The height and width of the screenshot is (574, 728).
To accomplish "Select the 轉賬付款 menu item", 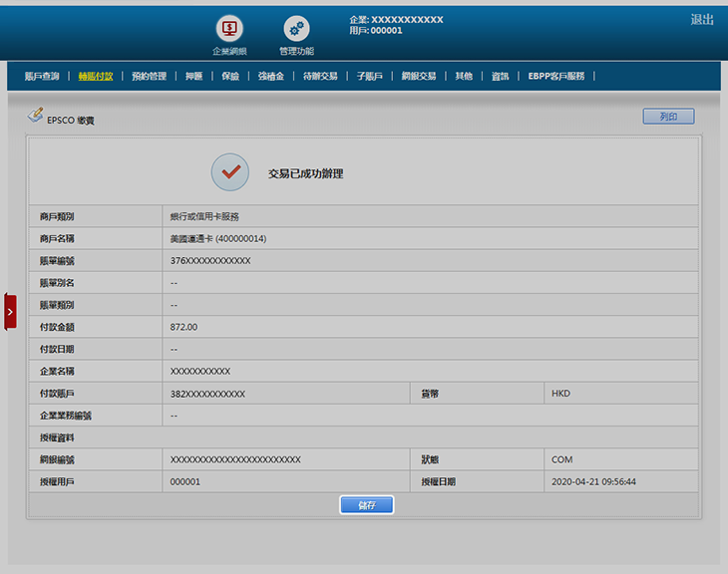I will [96, 76].
